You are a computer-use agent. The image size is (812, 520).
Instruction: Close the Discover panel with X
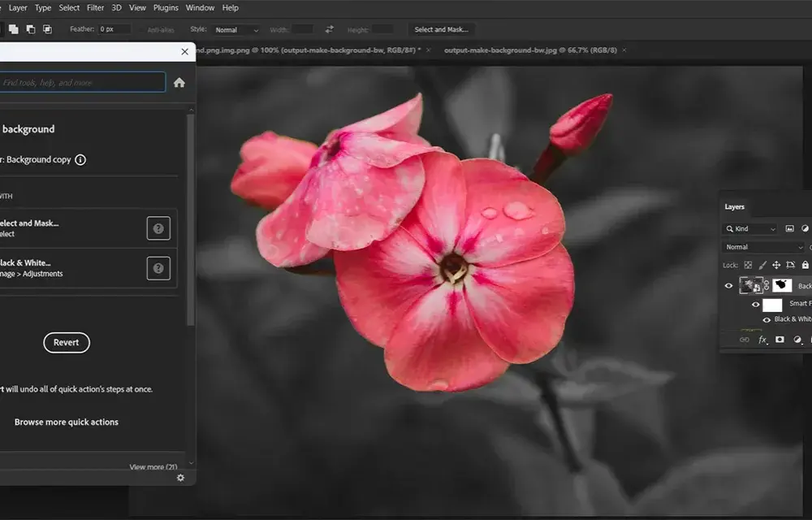pyautogui.click(x=185, y=52)
